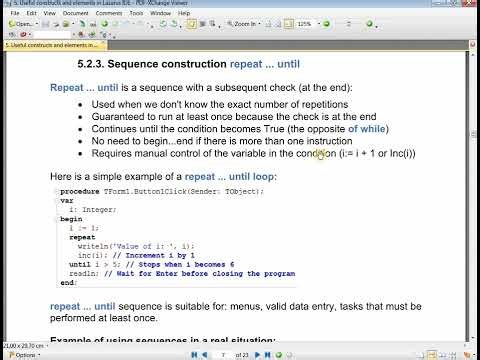Click the 'Guaranteed to run at least once' bullet
Screen dimensions: 480x360
tap(234, 117)
